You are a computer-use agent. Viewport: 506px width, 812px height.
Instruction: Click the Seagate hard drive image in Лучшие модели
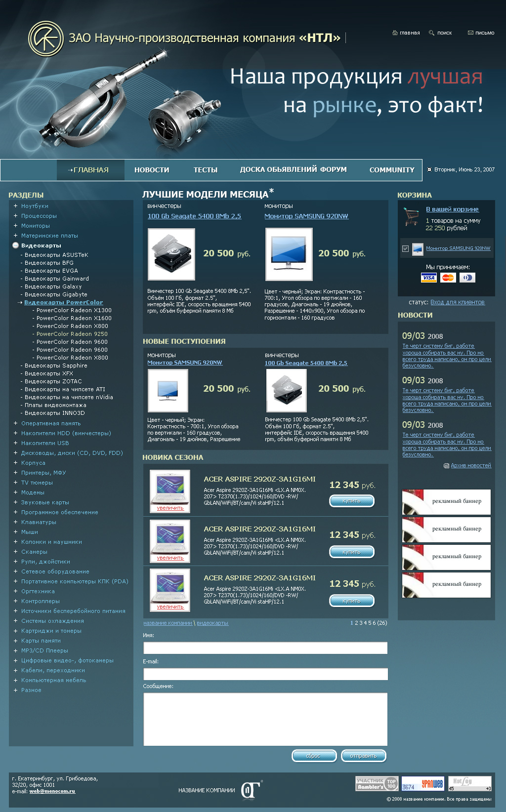[x=171, y=254]
